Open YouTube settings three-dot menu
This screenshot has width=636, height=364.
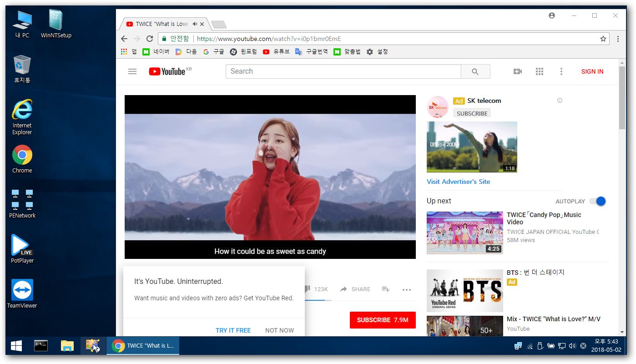coord(561,71)
